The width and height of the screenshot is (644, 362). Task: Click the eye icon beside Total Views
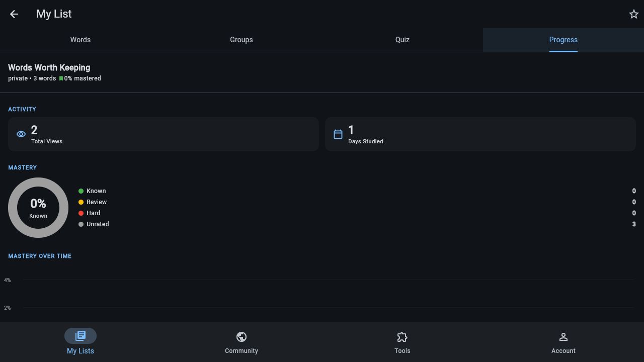coord(21,134)
